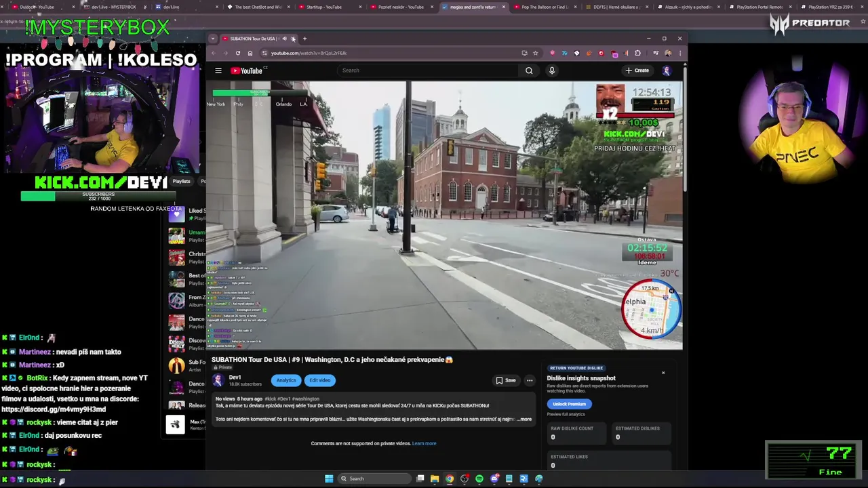Switch to Pop The Balloon tab
The height and width of the screenshot is (488, 868).
(x=545, y=7)
